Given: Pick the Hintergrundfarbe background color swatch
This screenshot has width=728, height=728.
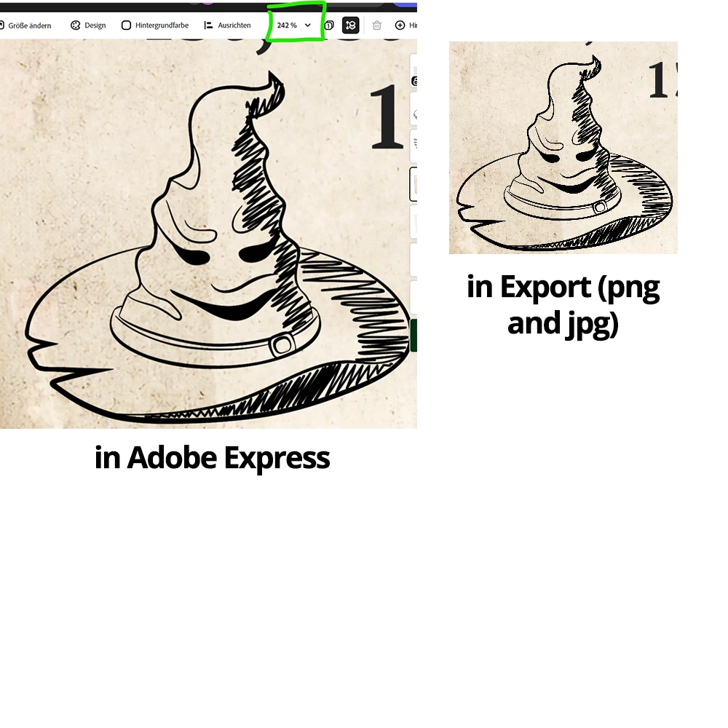Looking at the screenshot, I should 126,25.
